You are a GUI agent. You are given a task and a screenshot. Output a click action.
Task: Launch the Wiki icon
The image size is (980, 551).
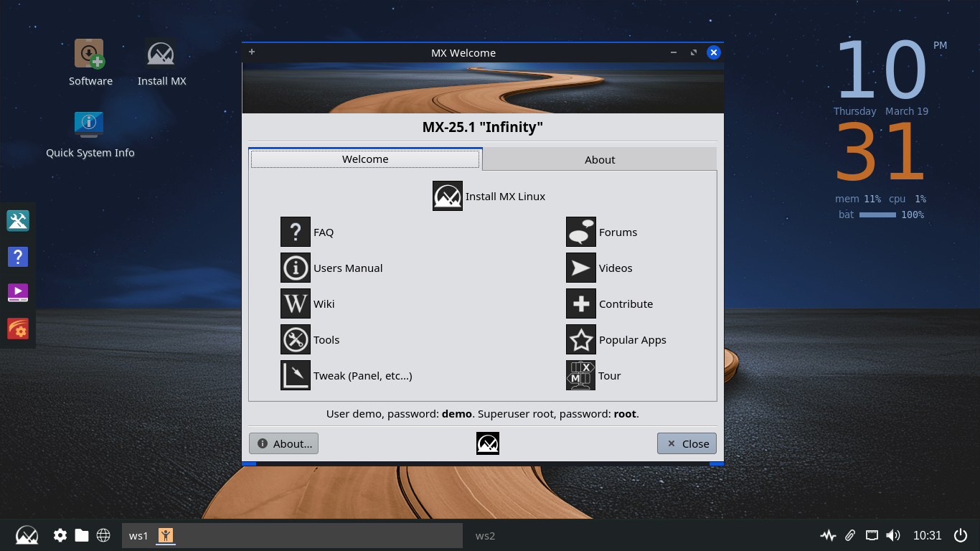[295, 303]
